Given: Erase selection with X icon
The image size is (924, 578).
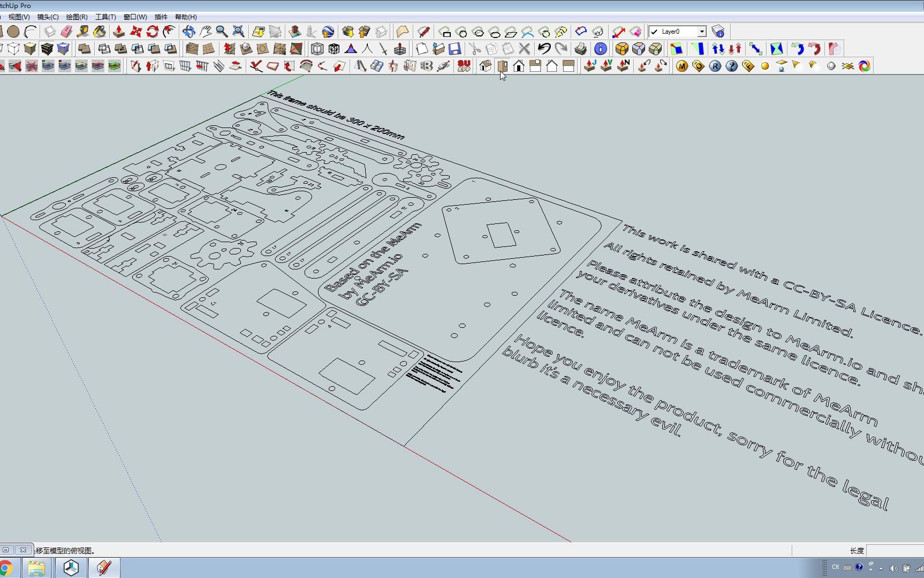Looking at the screenshot, I should (525, 49).
